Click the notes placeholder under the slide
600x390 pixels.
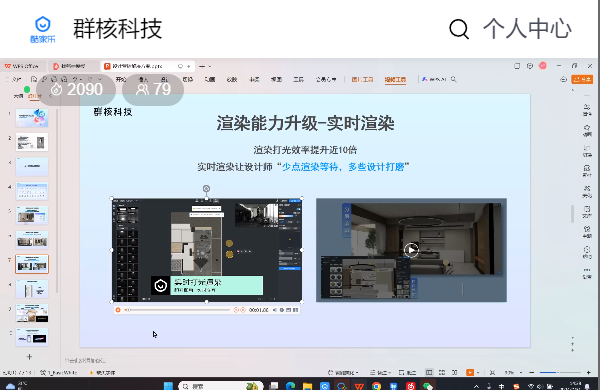[85, 361]
